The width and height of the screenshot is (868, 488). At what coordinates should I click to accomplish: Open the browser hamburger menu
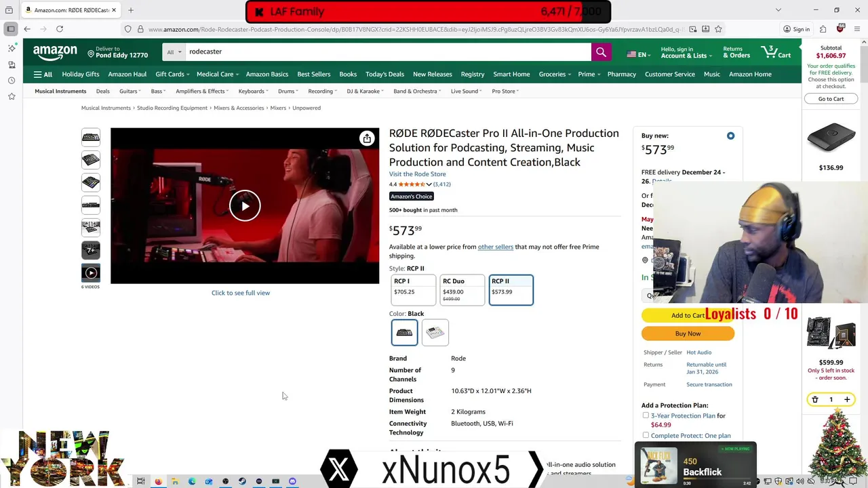pos(857,29)
